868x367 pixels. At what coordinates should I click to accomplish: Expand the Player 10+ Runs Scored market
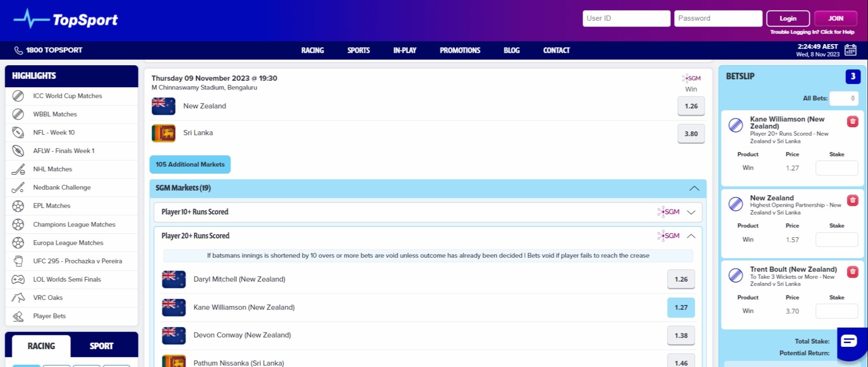(x=691, y=212)
